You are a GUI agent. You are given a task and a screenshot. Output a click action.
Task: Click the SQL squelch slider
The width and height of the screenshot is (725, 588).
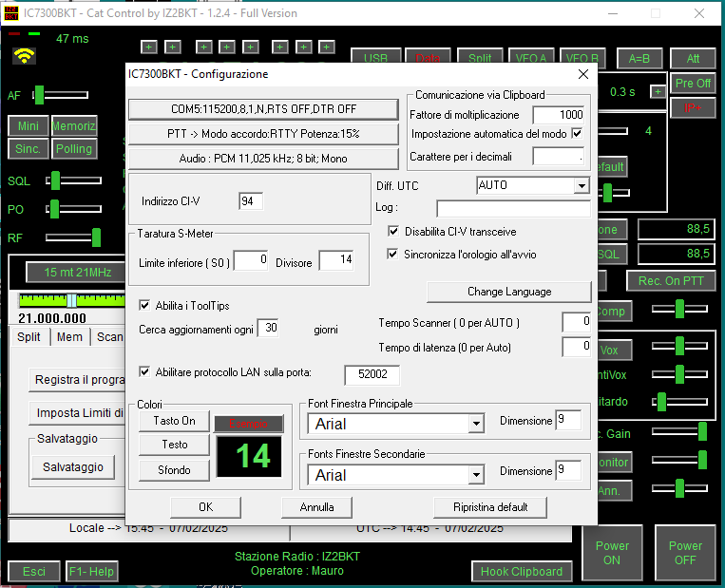(x=73, y=180)
